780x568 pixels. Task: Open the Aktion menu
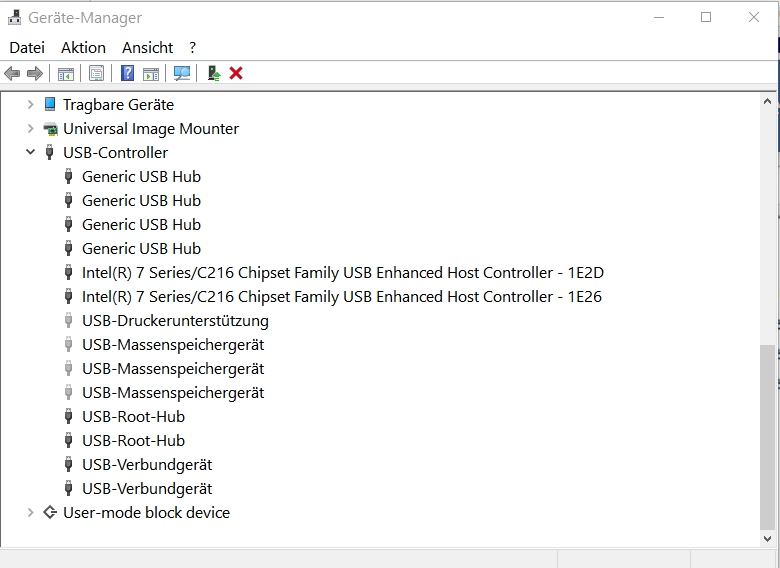(83, 47)
